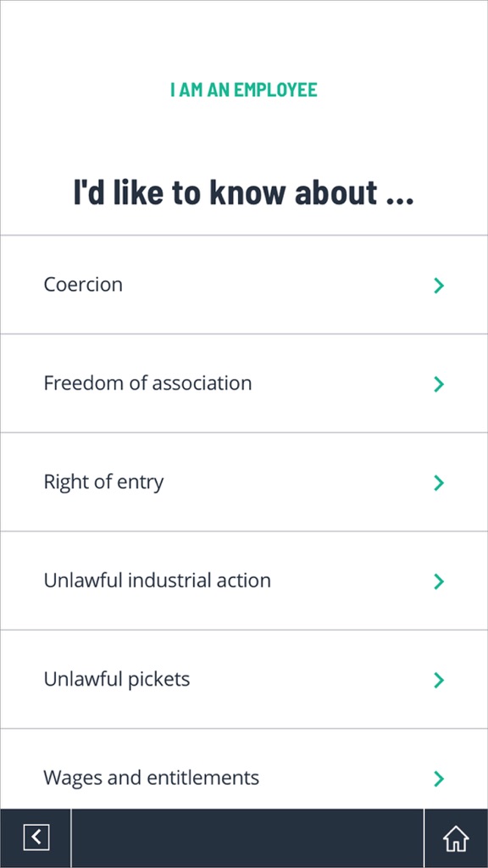
Task: Click the word "industrial" in the list
Action: 170,580
